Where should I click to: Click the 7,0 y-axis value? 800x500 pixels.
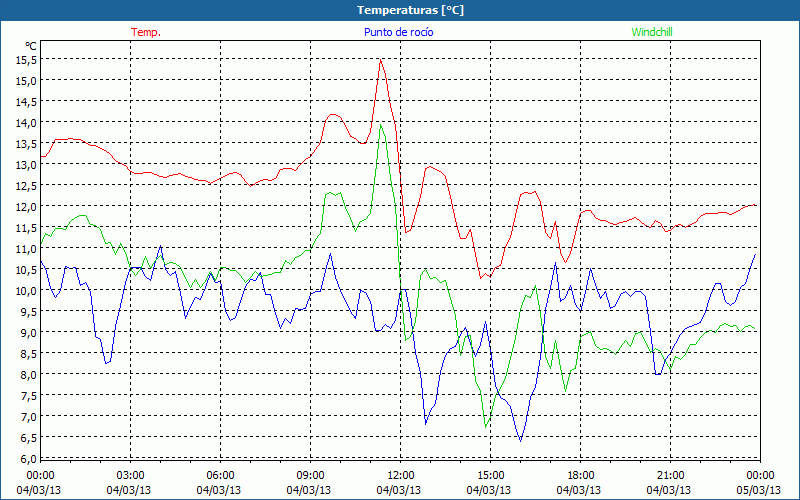29,417
